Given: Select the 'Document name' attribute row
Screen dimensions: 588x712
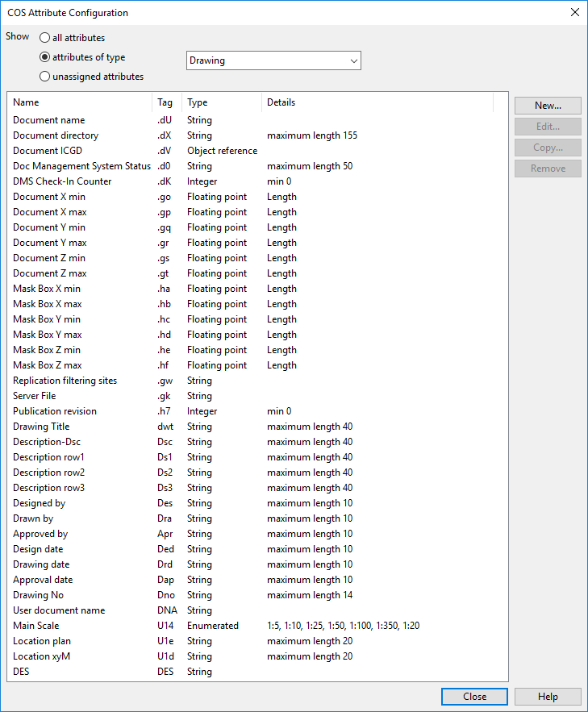Looking at the screenshot, I should [x=49, y=120].
